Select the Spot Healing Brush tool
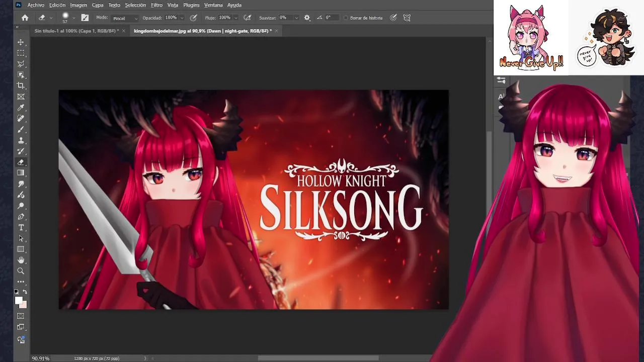Viewport: 644px width, 362px height. [x=21, y=119]
